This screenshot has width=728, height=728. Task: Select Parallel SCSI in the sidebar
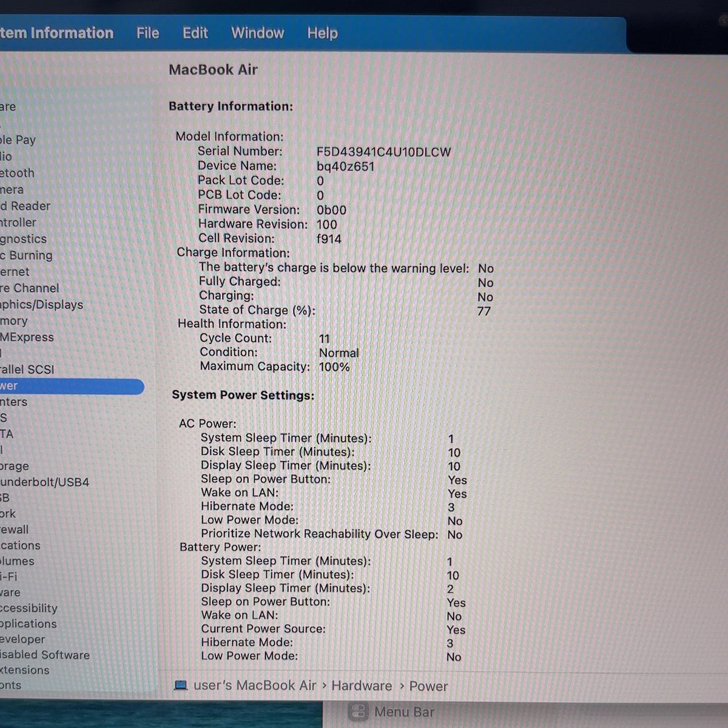pyautogui.click(x=27, y=369)
